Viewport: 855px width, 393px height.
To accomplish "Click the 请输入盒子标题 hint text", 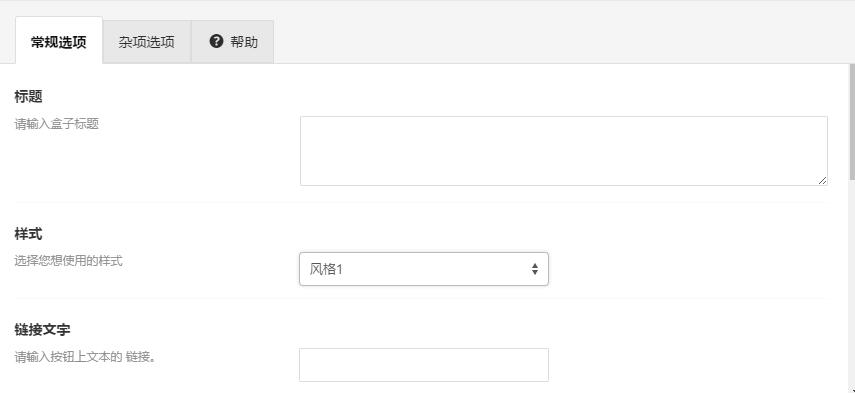I will pyautogui.click(x=57, y=124).
